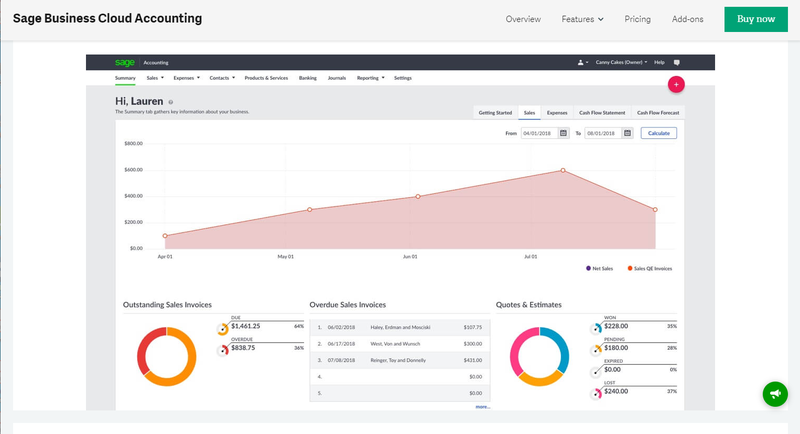Click the $1,461.25 due amount
800x434 pixels.
click(245, 326)
